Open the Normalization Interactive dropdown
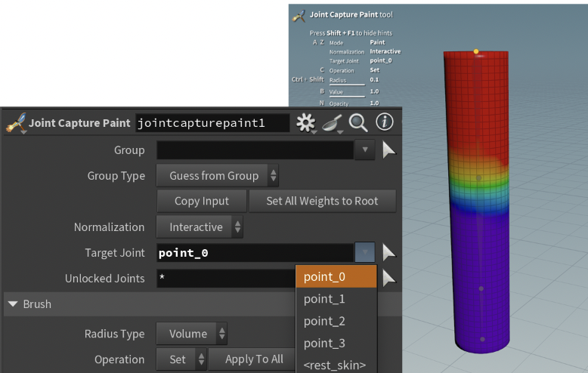 [x=200, y=227]
